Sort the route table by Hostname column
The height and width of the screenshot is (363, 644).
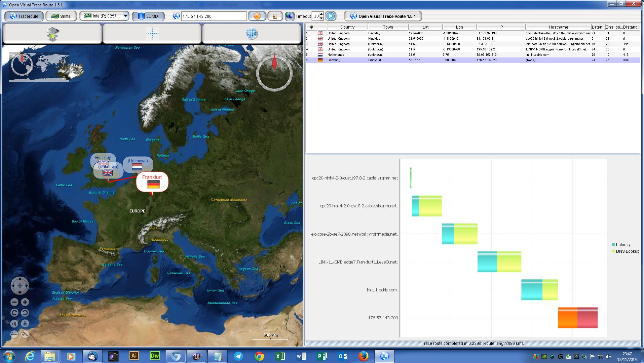[558, 27]
